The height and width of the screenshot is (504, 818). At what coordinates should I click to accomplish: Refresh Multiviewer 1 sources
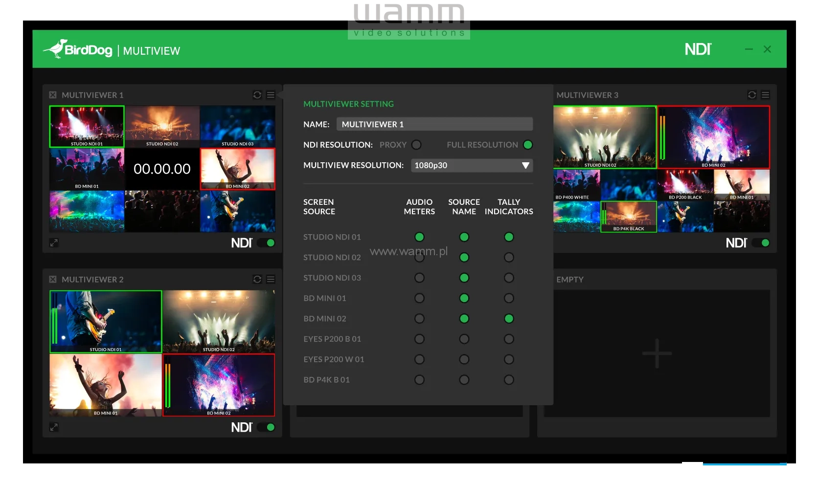pyautogui.click(x=257, y=95)
